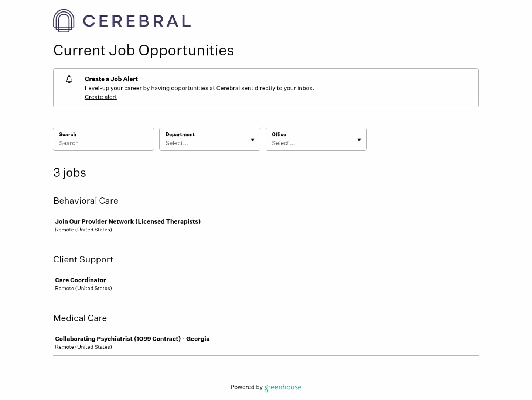Click the Create a Job Alert title
The height and width of the screenshot is (400, 532).
point(111,79)
